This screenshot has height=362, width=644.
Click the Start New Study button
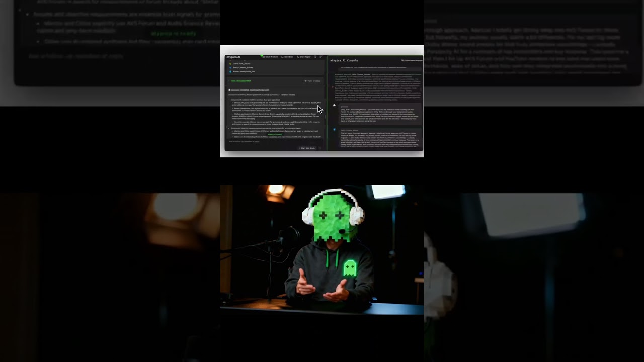tap(306, 148)
